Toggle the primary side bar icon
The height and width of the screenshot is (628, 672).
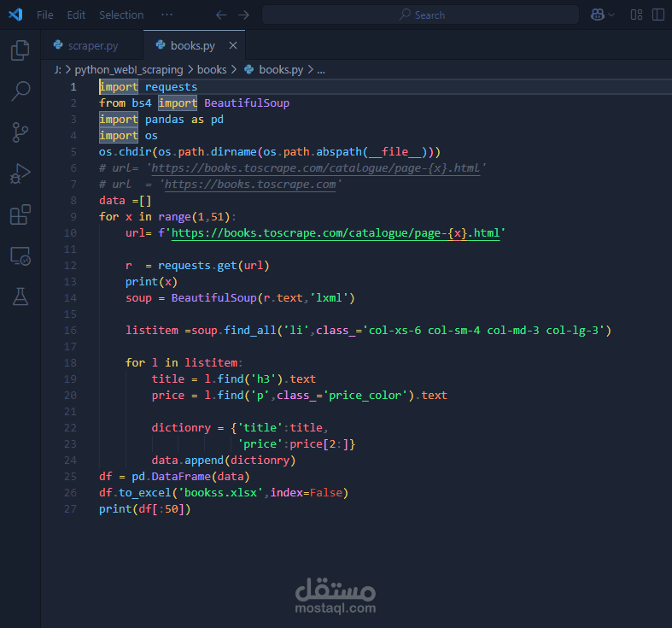click(x=657, y=15)
